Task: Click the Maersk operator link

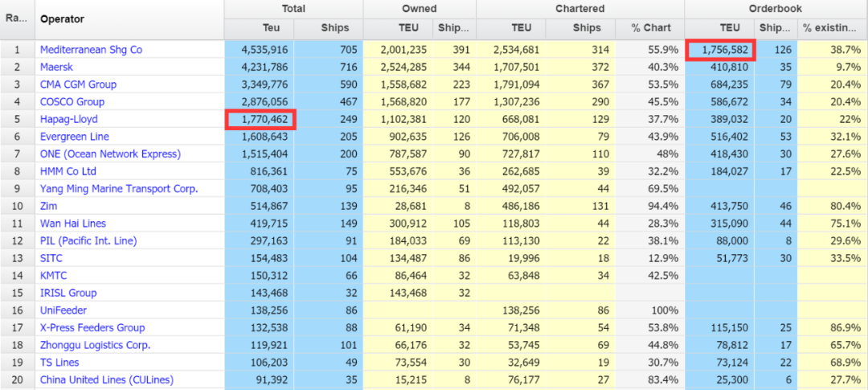Action: (x=56, y=67)
